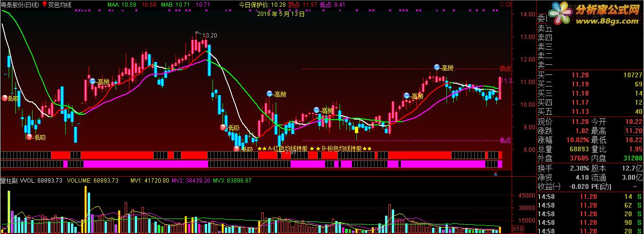Click 今日保护价: 10.28 label
The image size is (644, 234).
[x=262, y=4]
